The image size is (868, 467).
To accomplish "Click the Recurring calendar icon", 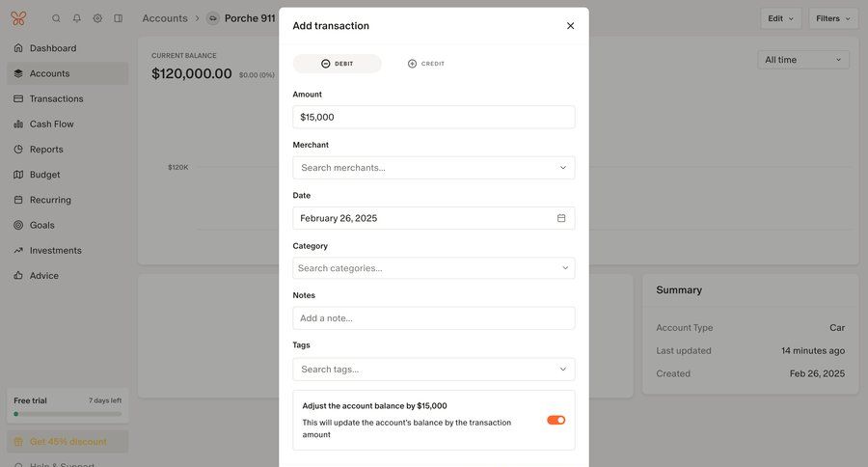I will pyautogui.click(x=18, y=200).
